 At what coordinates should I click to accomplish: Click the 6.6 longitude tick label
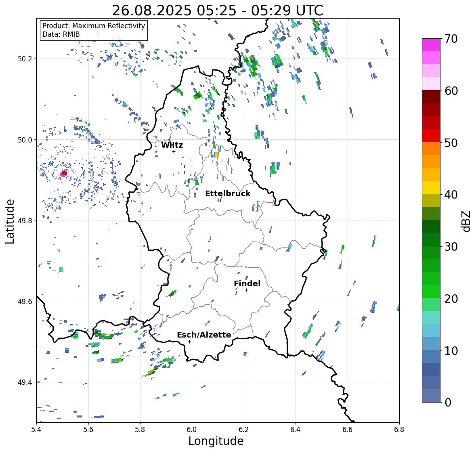click(348, 430)
